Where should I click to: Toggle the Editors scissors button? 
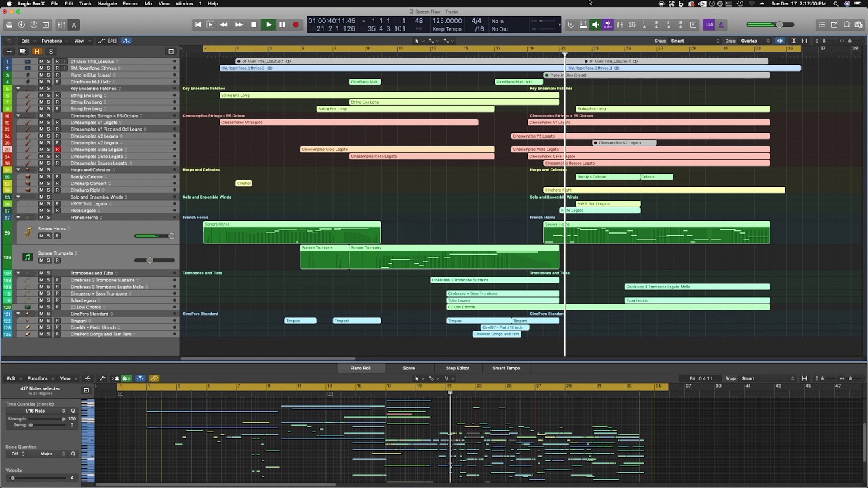point(74,24)
